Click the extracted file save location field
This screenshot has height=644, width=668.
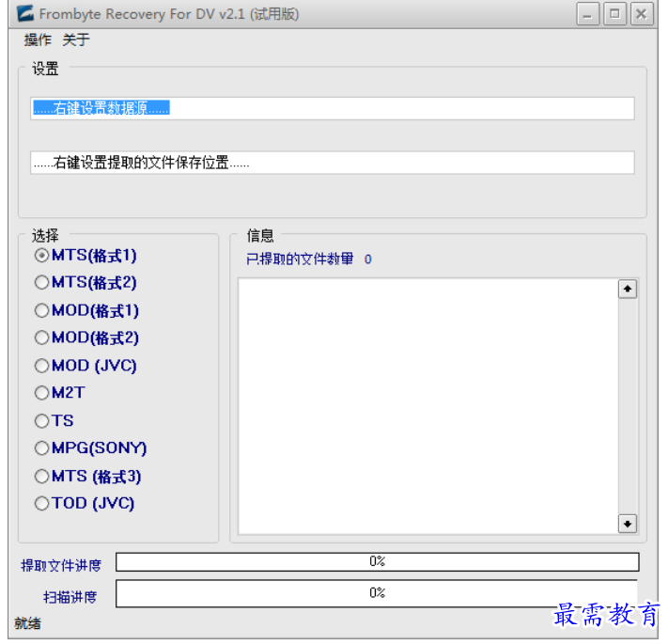[332, 163]
